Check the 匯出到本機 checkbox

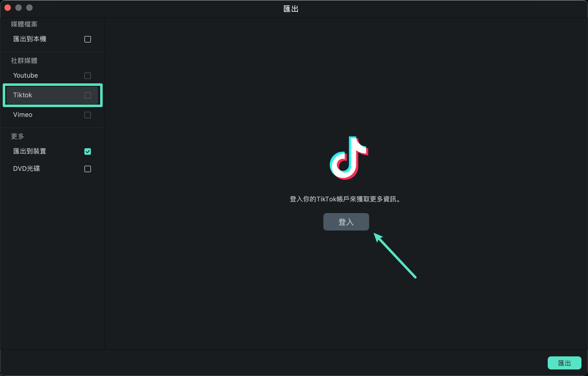click(x=88, y=39)
